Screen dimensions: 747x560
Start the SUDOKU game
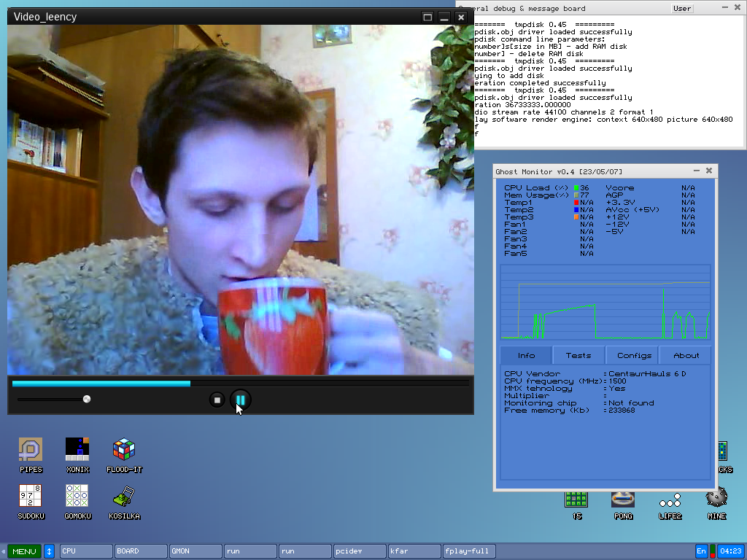tap(30, 497)
